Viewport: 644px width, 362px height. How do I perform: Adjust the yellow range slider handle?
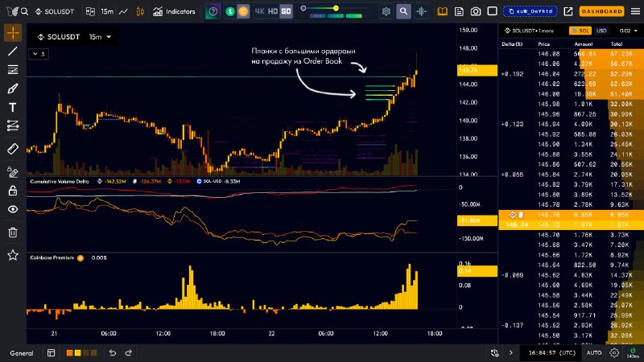(x=336, y=8)
